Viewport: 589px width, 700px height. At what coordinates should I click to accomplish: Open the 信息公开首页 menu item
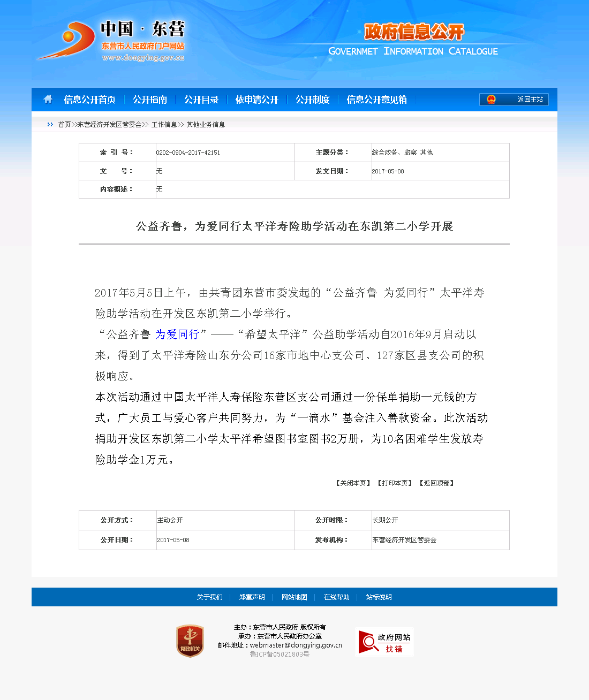[x=89, y=100]
